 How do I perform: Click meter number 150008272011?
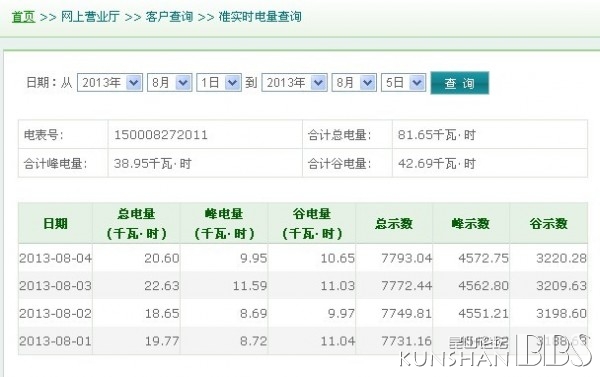click(161, 135)
